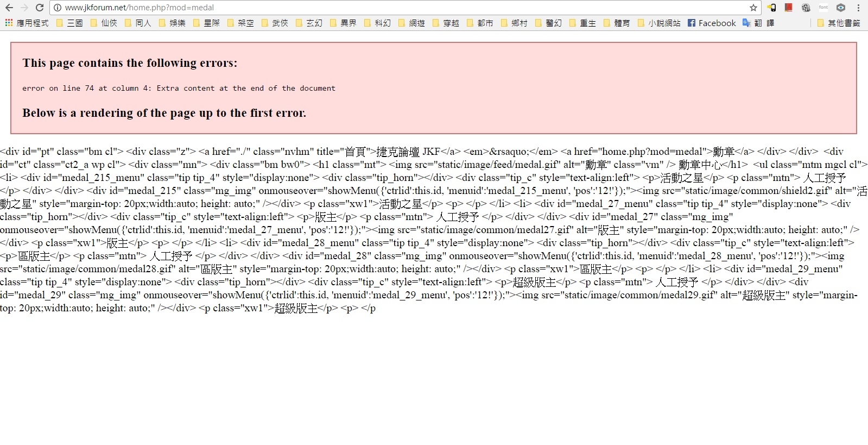Open the 小說網站 bookmark folder
This screenshot has height=445, width=868.
tap(659, 23)
